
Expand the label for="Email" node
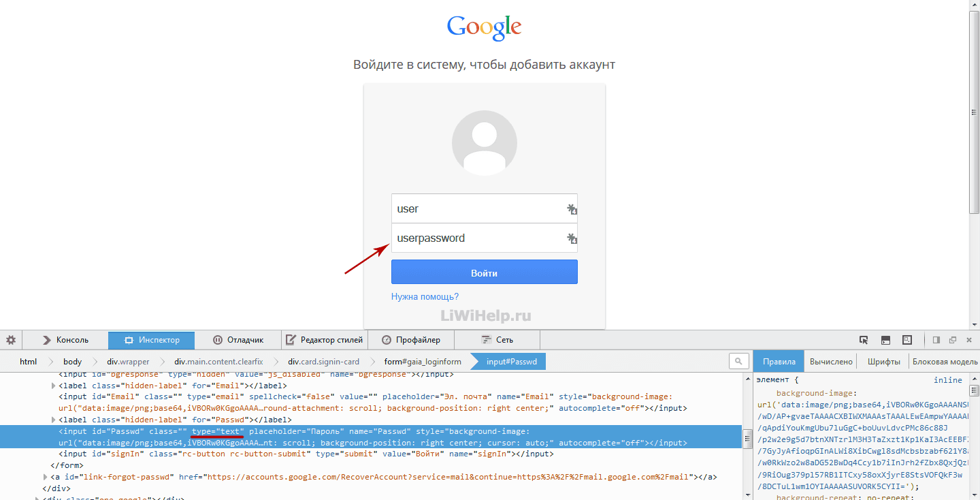[54, 386]
